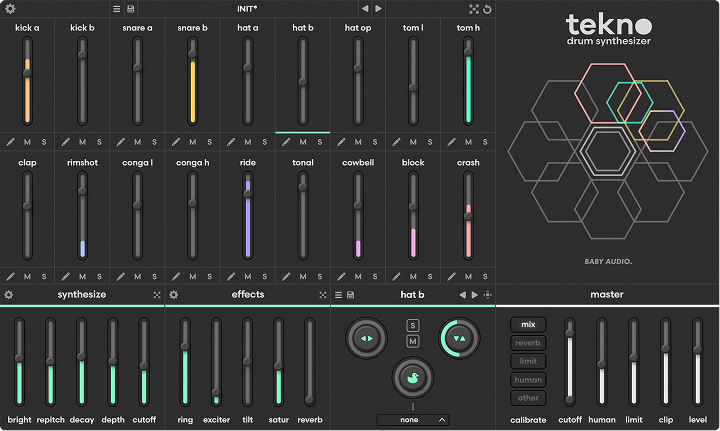Mute the snare a channel
Image resolution: width=720 pixels, height=431 pixels.
point(137,142)
